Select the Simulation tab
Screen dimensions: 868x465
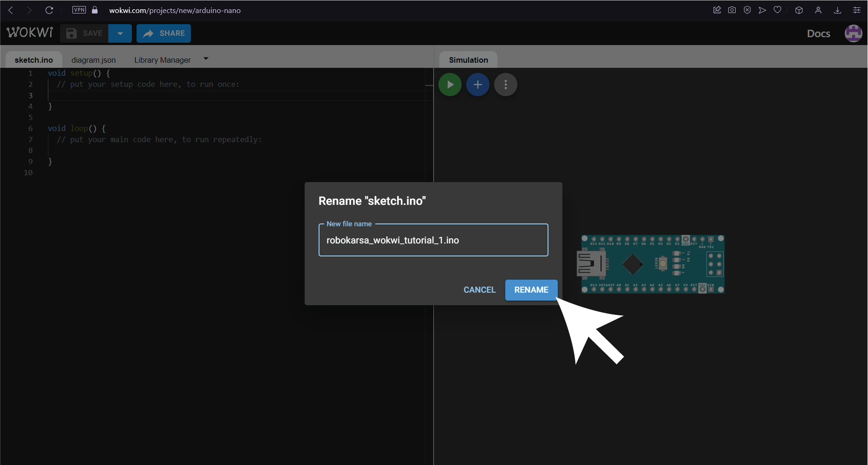coord(468,60)
